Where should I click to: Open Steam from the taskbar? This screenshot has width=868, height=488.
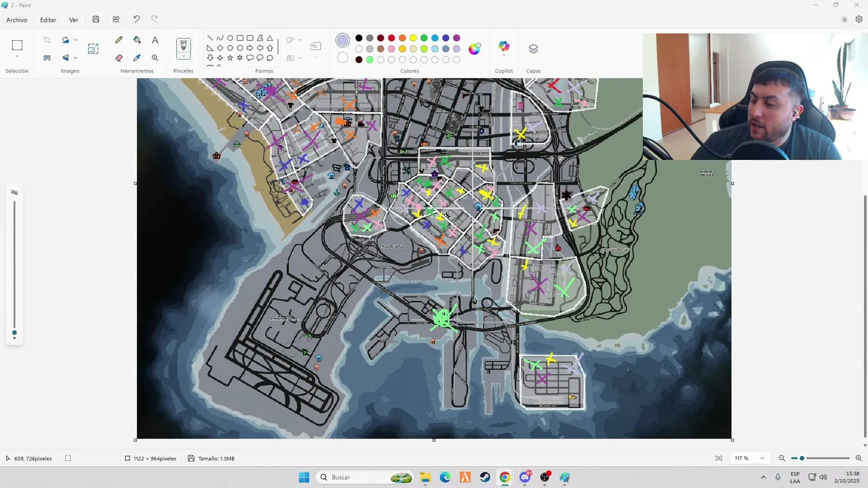(485, 477)
